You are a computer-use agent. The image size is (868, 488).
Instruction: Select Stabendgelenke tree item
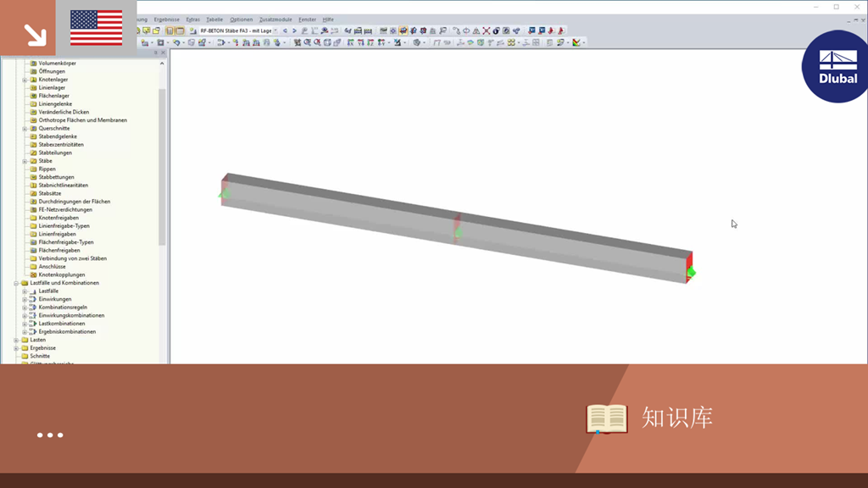58,136
